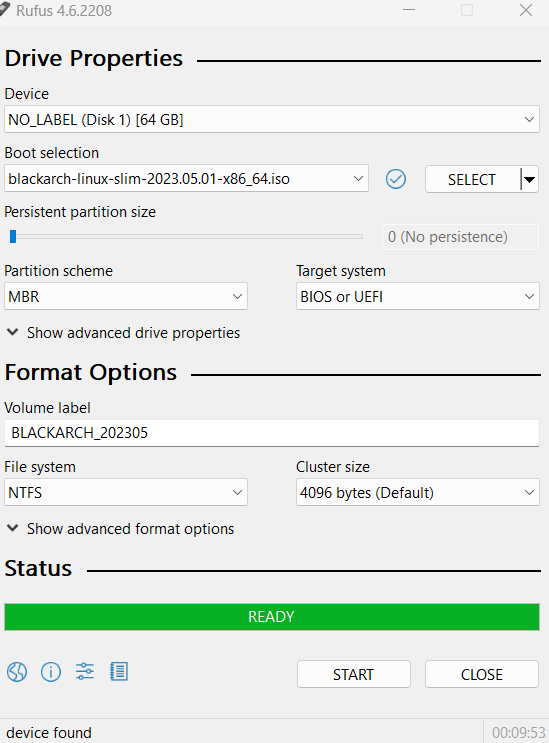Open the File system NTFS dropdown
549x743 pixels.
[x=126, y=492]
